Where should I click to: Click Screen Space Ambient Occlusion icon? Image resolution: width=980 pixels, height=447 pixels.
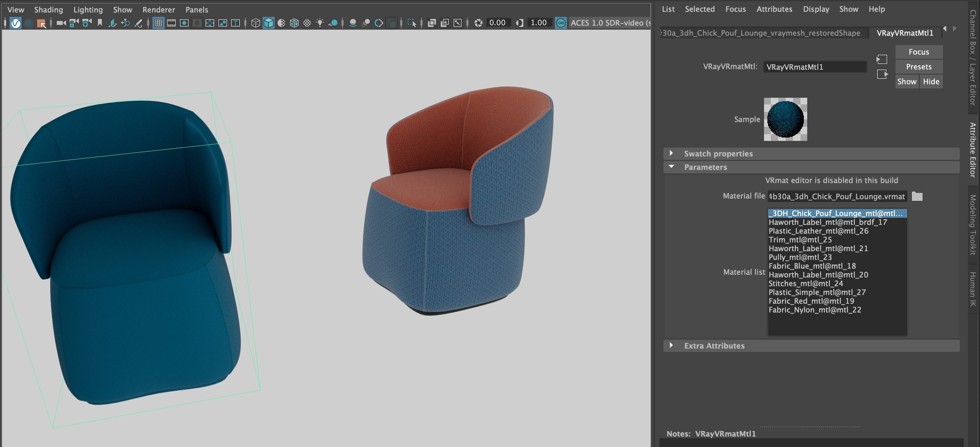(x=353, y=23)
